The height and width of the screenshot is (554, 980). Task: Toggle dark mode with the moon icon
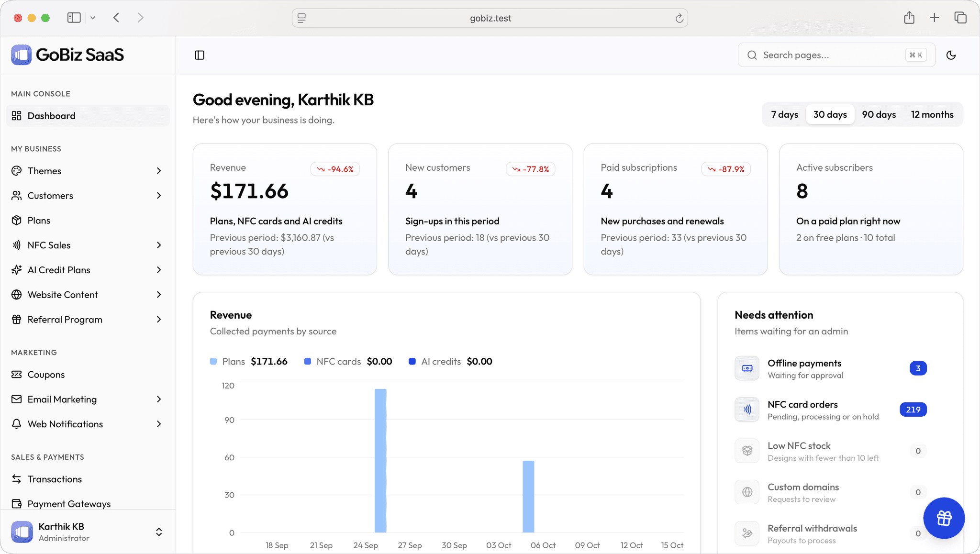click(x=951, y=55)
